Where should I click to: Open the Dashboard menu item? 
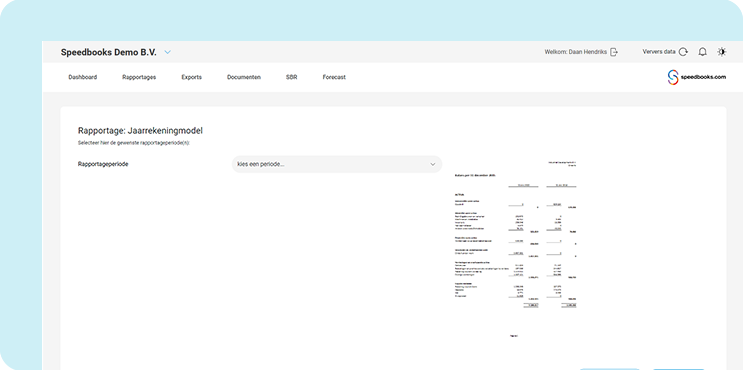(83, 77)
